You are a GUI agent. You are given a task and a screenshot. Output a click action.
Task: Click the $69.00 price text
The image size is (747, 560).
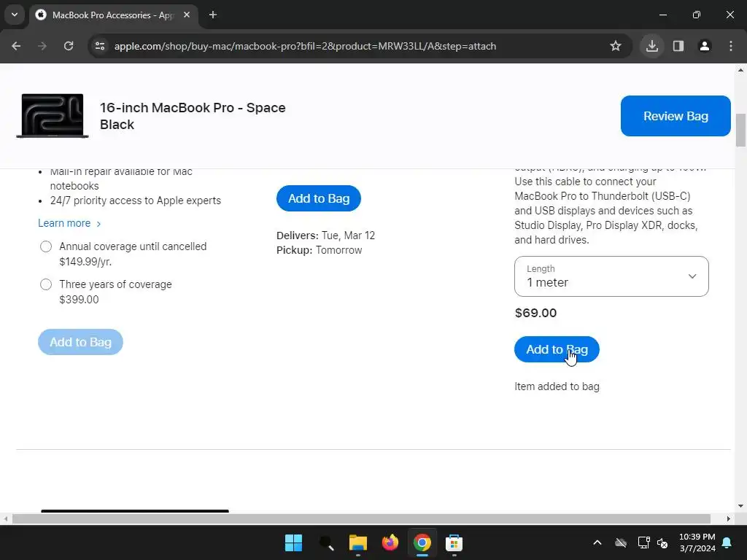536,313
